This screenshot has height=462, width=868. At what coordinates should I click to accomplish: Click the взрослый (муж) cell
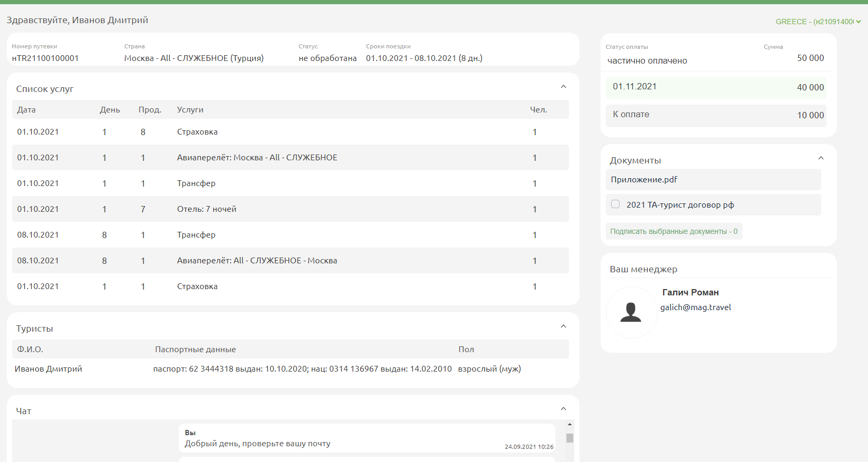point(489,369)
